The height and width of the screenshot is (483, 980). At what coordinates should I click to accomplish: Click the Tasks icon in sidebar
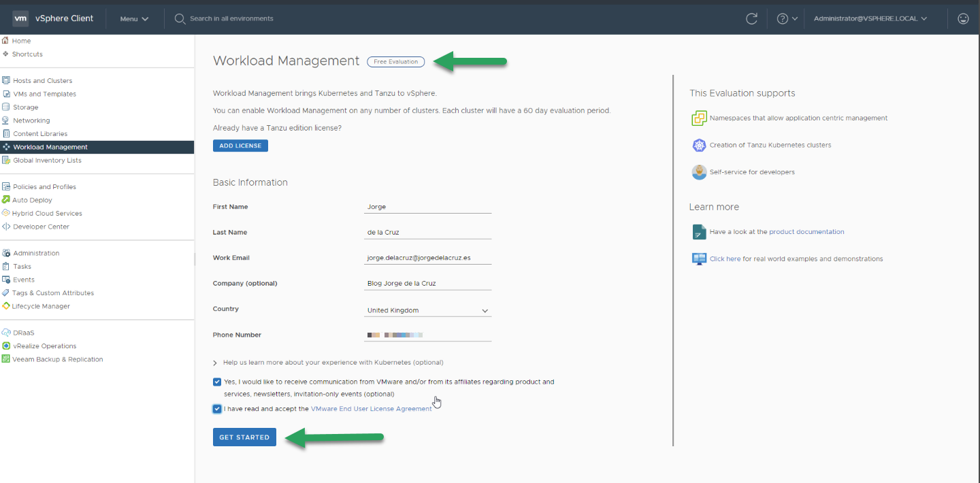[6, 266]
